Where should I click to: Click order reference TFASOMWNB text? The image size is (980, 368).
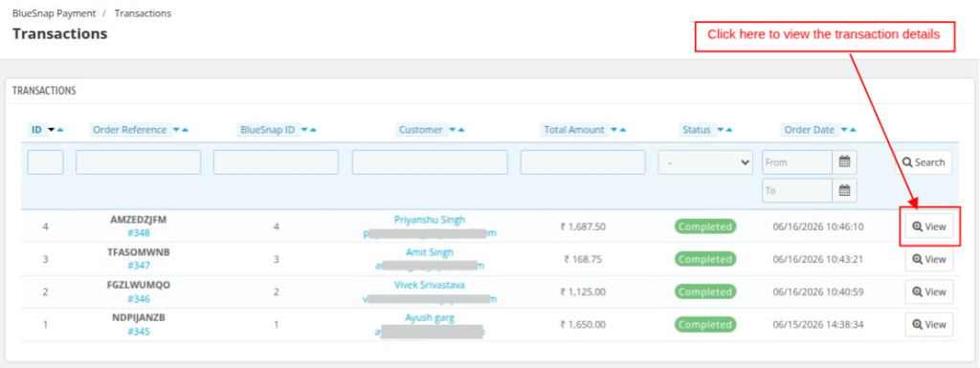tap(139, 252)
